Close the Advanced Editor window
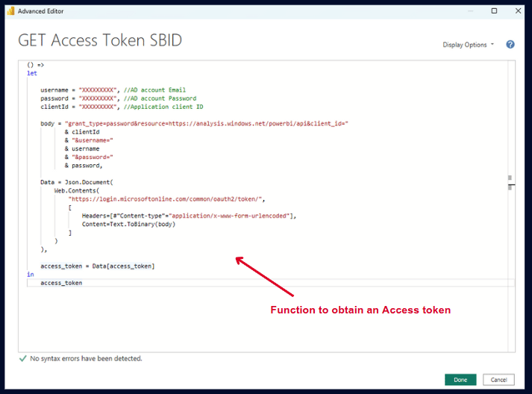Viewport: 532px width, 394px height. (518, 11)
